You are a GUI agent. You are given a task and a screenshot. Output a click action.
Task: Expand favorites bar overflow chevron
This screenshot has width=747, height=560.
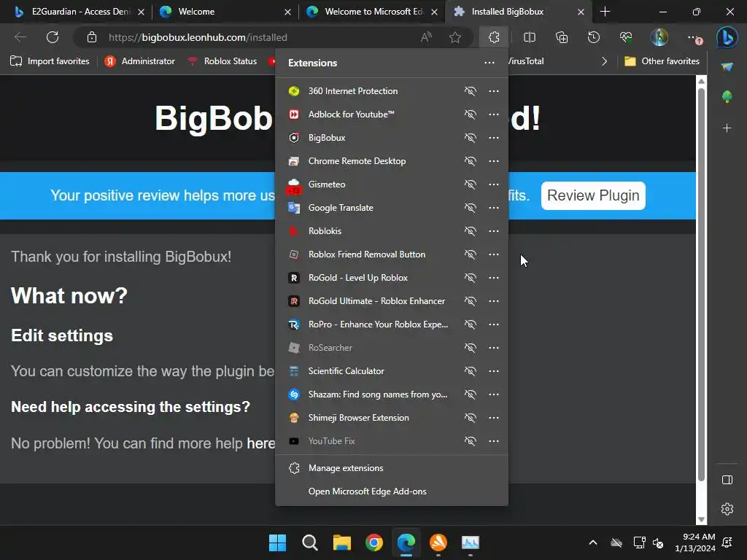(x=604, y=61)
